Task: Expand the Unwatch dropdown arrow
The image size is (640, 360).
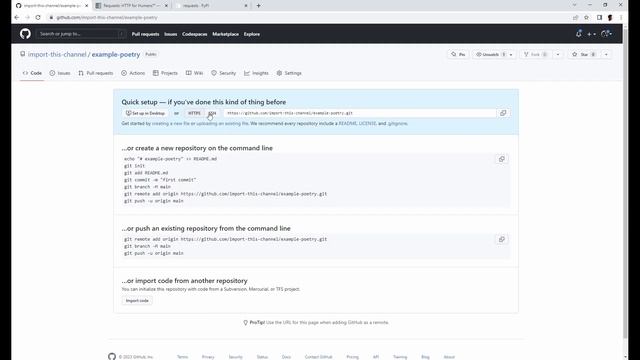Action: coord(511,54)
